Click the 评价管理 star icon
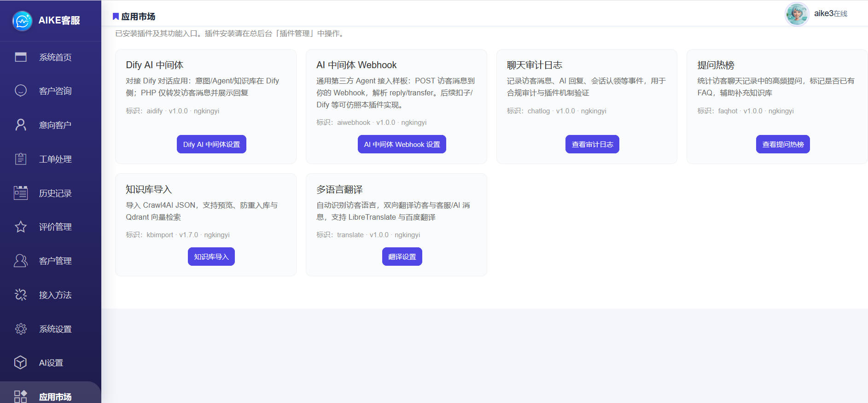This screenshot has width=868, height=403. [x=21, y=227]
